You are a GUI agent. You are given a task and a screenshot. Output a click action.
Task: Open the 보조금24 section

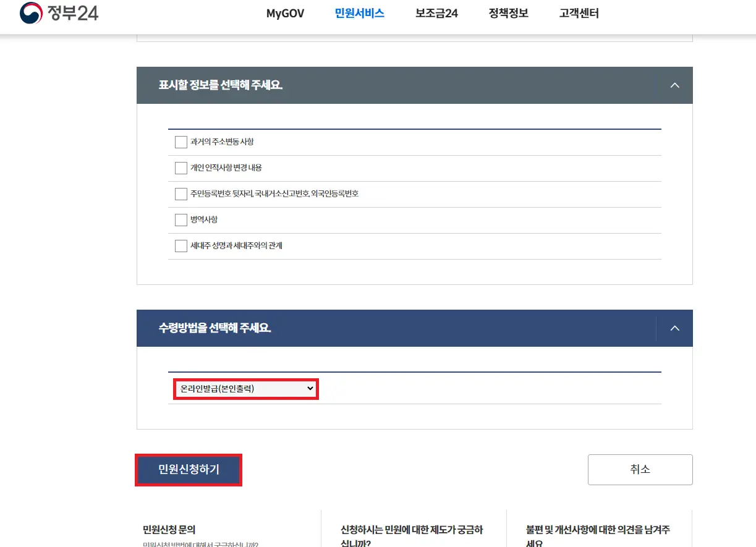tap(436, 12)
